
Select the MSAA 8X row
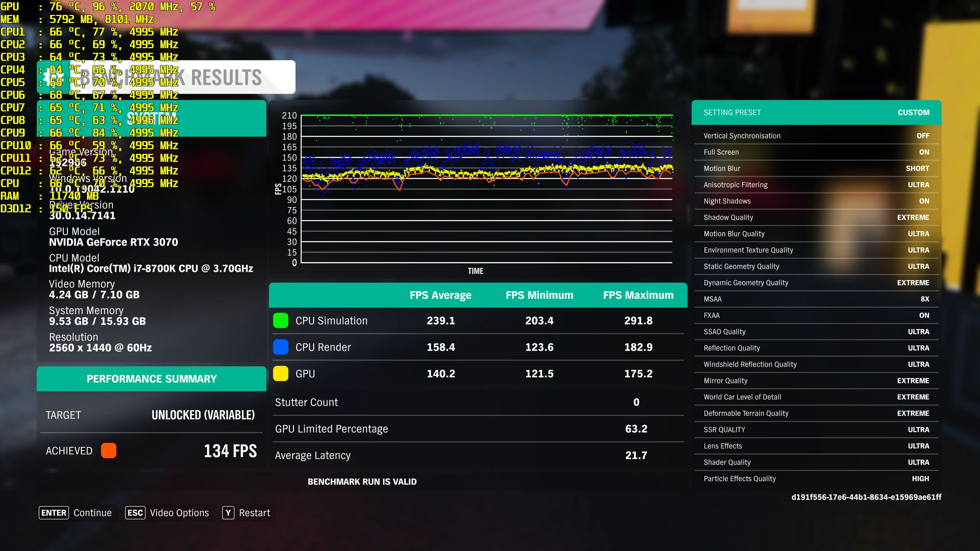tap(817, 299)
